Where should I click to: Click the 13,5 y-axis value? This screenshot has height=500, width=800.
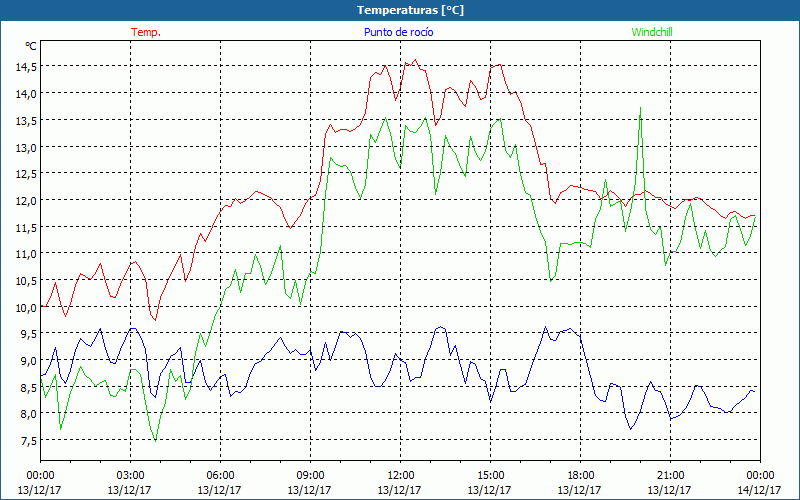coord(26,120)
